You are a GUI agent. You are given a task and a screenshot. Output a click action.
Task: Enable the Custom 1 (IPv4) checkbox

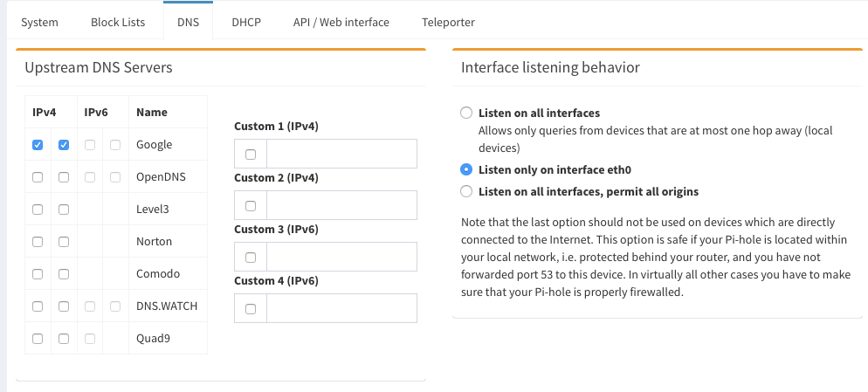251,155
